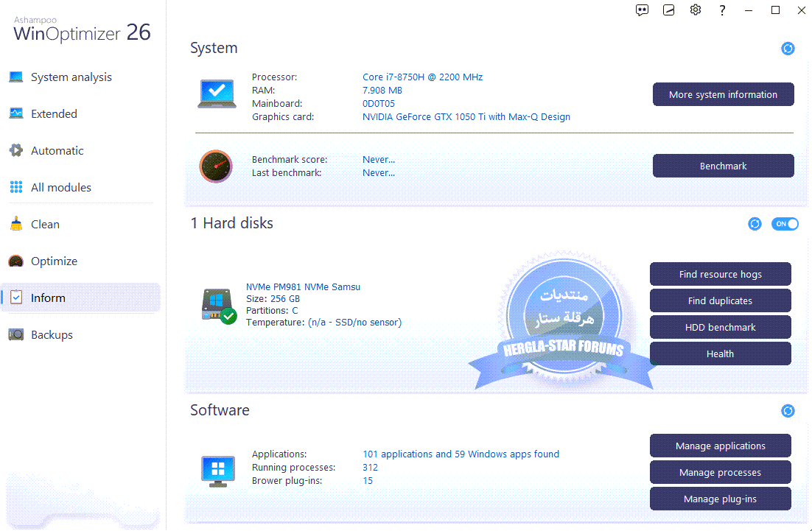Click Manage plug-ins button

[721, 499]
